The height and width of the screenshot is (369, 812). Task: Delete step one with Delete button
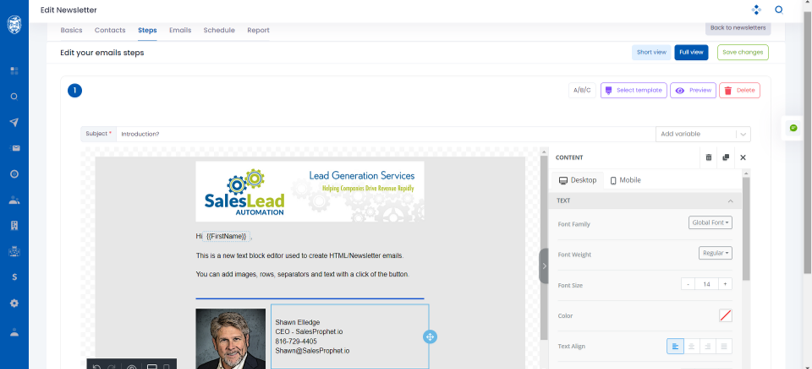tap(740, 90)
